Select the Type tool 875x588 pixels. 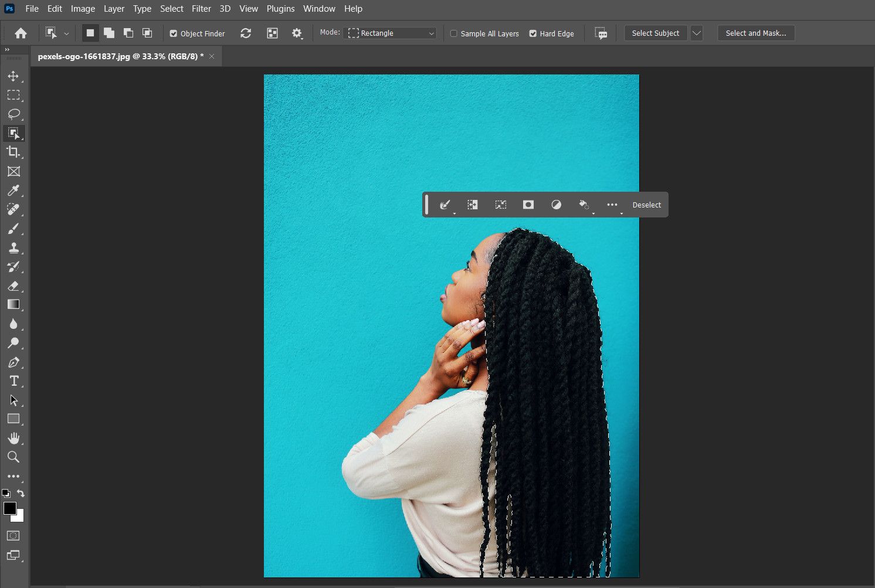[14, 380]
